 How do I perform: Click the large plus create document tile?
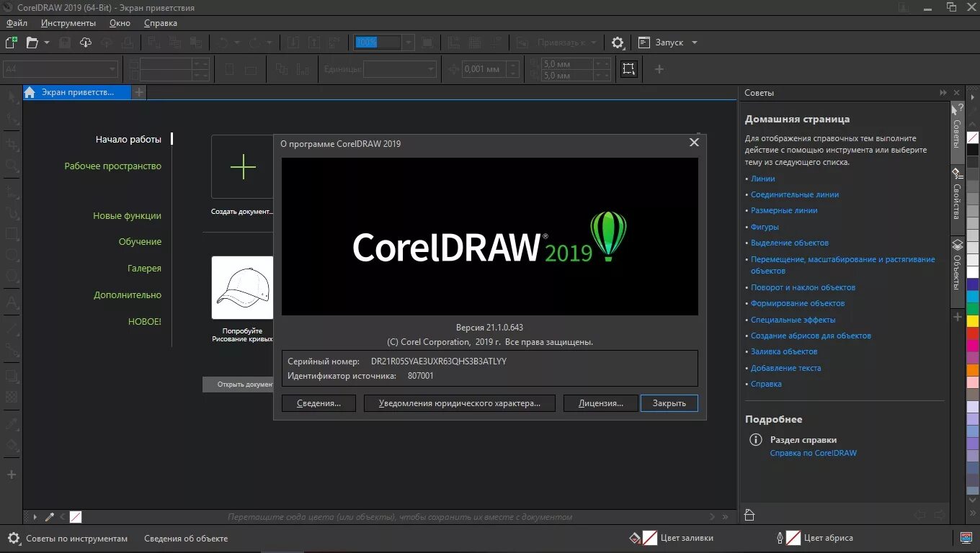pyautogui.click(x=243, y=166)
